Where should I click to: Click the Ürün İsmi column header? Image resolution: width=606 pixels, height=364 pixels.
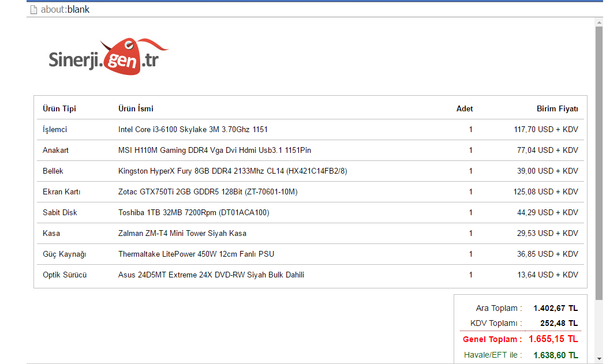tap(136, 108)
